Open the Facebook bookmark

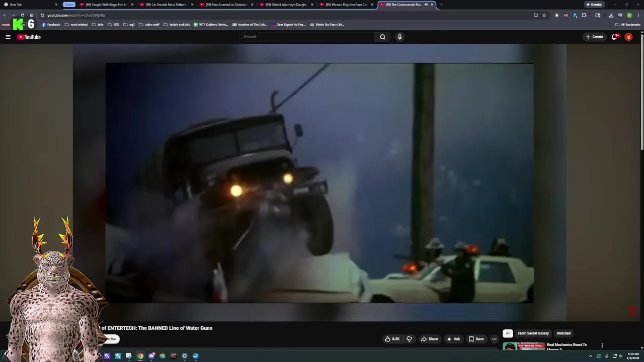pyautogui.click(x=51, y=25)
